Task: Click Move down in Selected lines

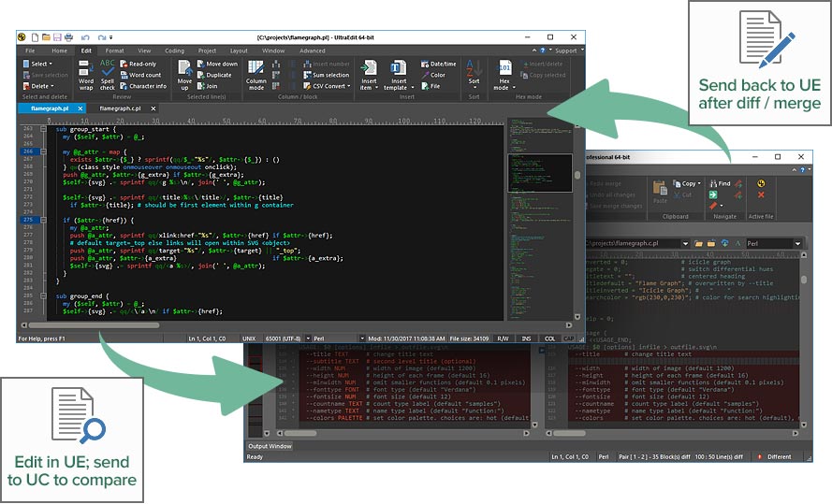Action: pyautogui.click(x=217, y=64)
